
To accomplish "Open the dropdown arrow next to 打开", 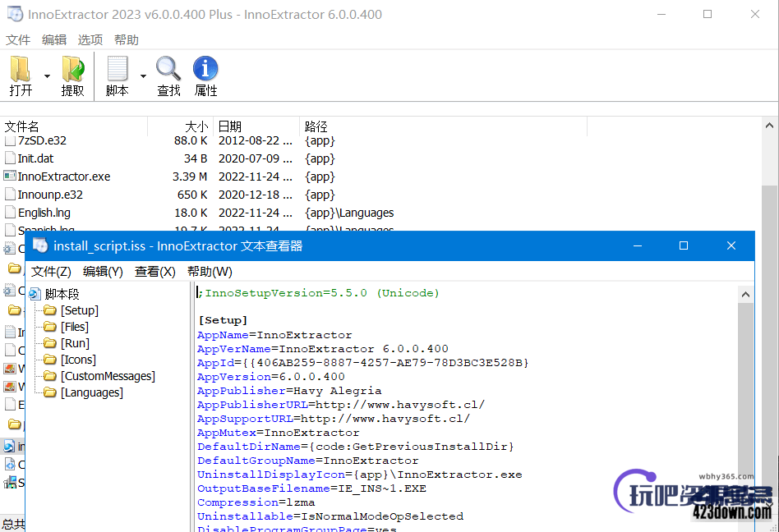I will pyautogui.click(x=47, y=76).
